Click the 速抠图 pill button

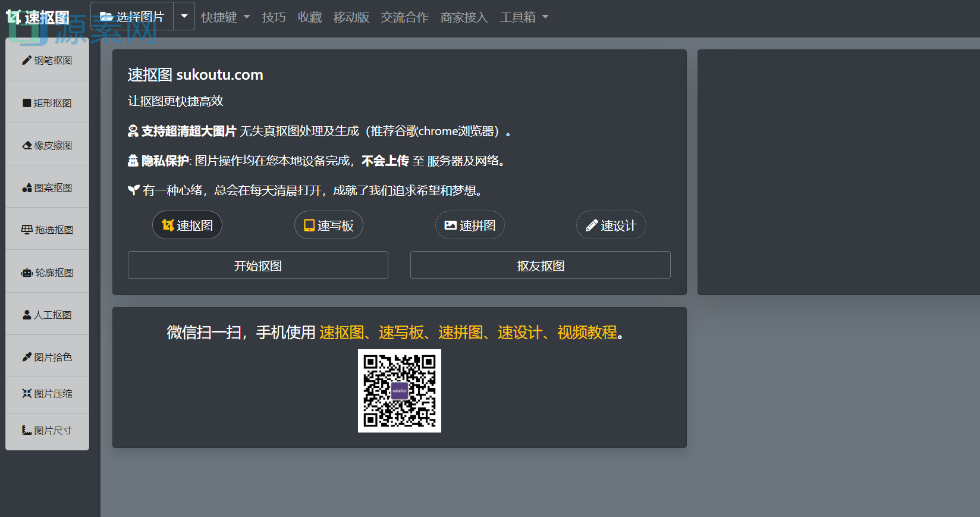click(187, 225)
